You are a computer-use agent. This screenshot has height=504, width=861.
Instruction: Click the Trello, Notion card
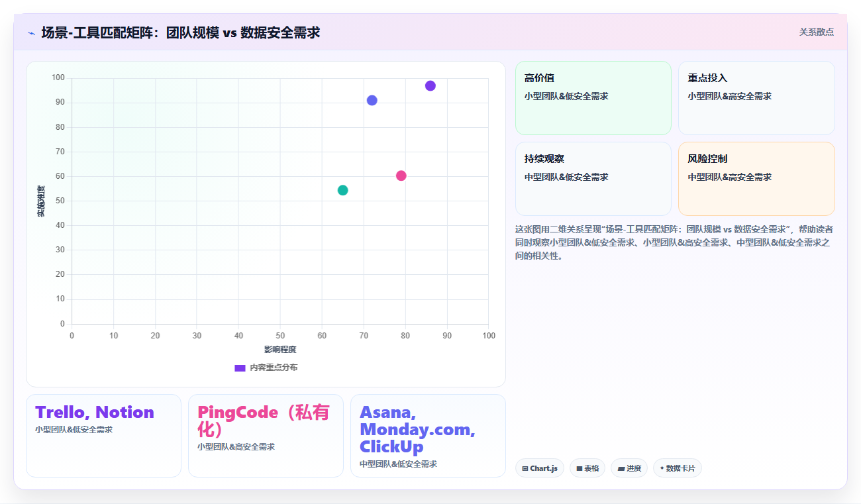(103, 436)
